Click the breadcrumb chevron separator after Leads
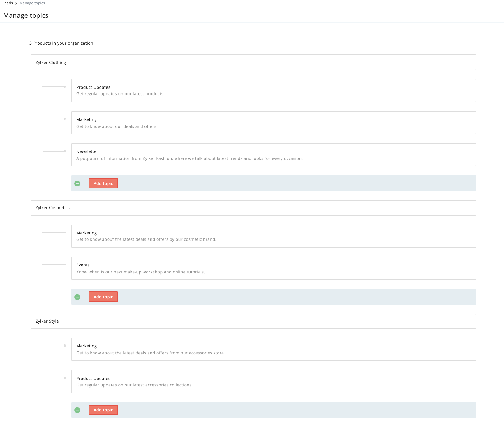504x424 pixels. tap(16, 3)
